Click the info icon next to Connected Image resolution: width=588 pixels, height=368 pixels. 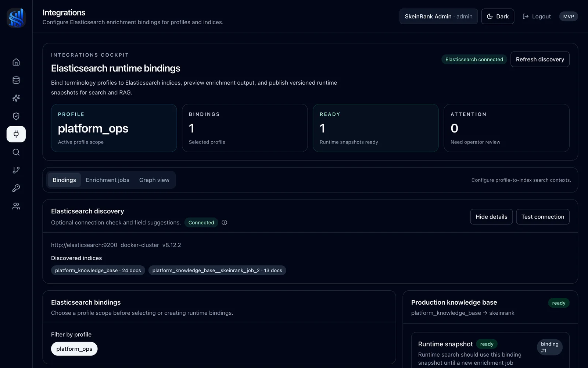[224, 223]
